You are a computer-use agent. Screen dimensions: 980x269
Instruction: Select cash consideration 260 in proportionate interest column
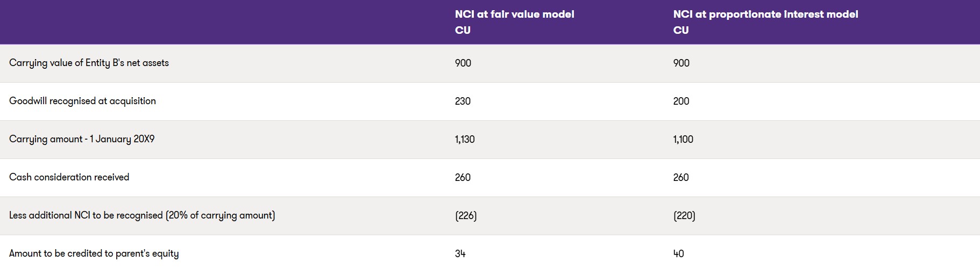[681, 177]
